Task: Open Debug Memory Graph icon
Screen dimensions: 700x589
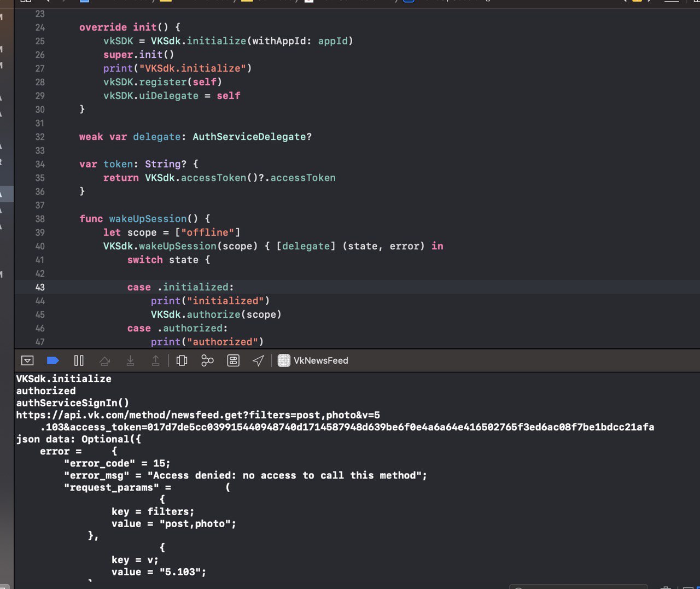Action: tap(207, 360)
